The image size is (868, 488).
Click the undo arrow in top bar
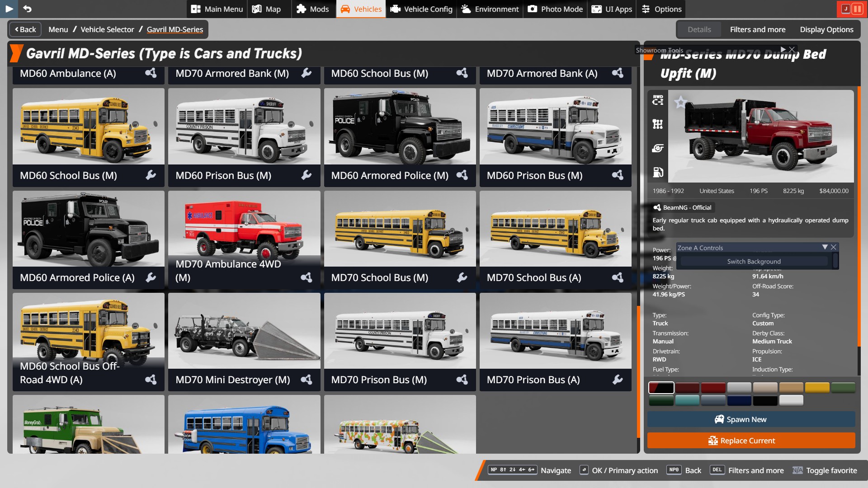(28, 9)
